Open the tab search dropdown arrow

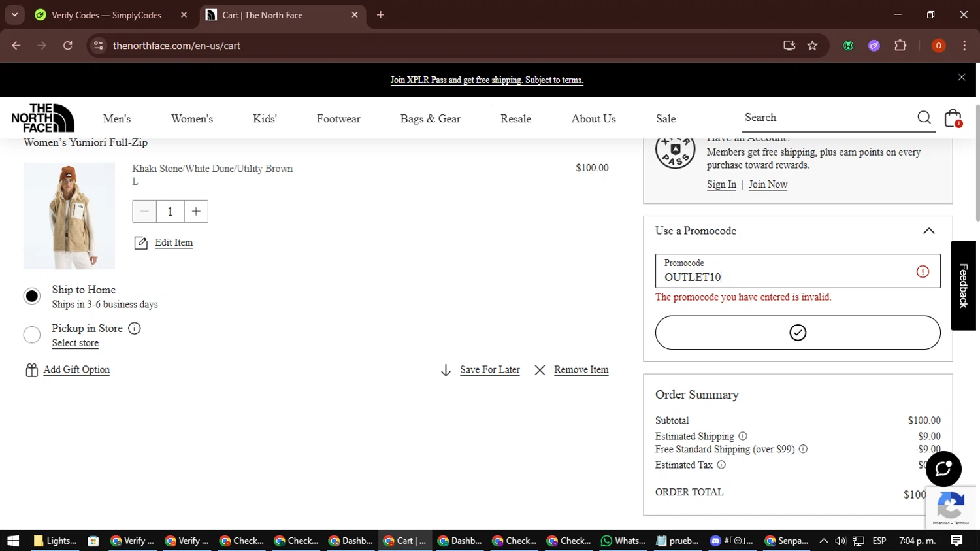(x=14, y=14)
